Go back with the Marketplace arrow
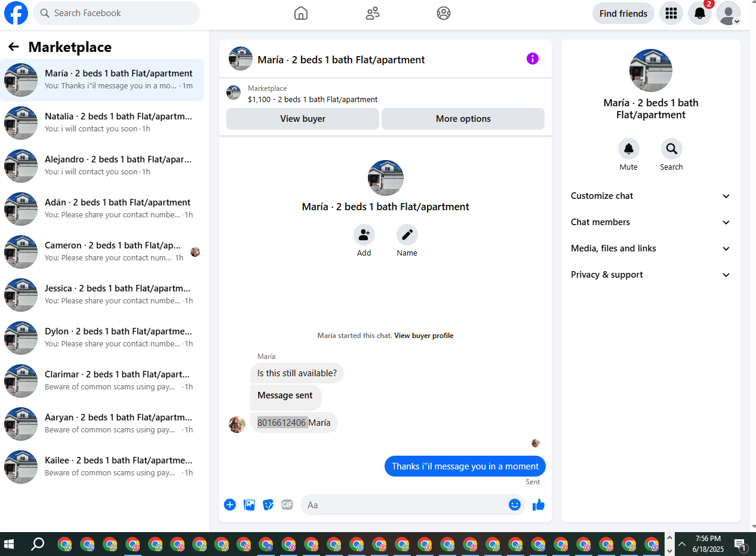The image size is (756, 556). 14,47
